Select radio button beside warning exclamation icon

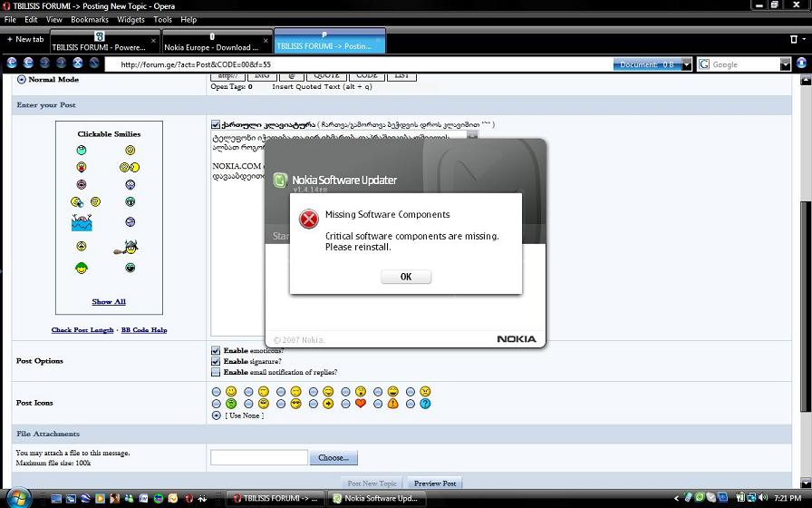pyautogui.click(x=378, y=404)
